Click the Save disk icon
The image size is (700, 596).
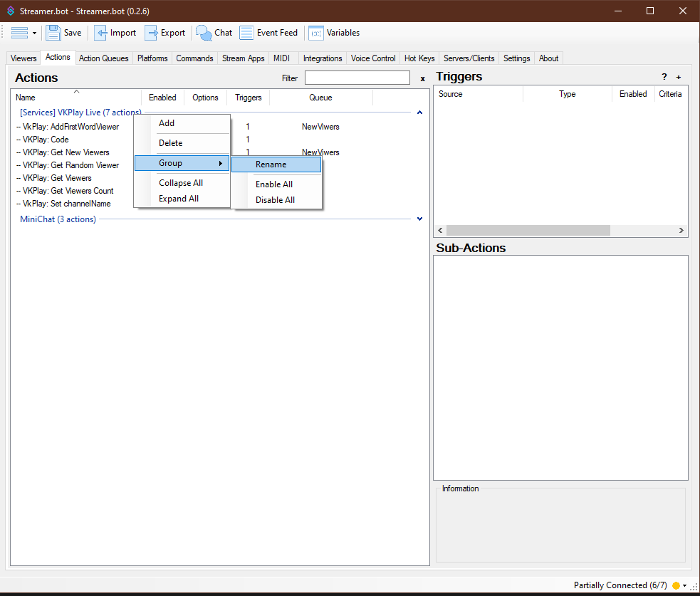pyautogui.click(x=53, y=33)
